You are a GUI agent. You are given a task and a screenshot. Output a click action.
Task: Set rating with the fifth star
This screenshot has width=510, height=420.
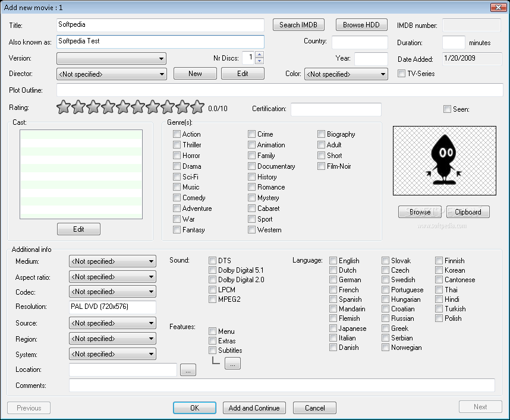tap(123, 107)
